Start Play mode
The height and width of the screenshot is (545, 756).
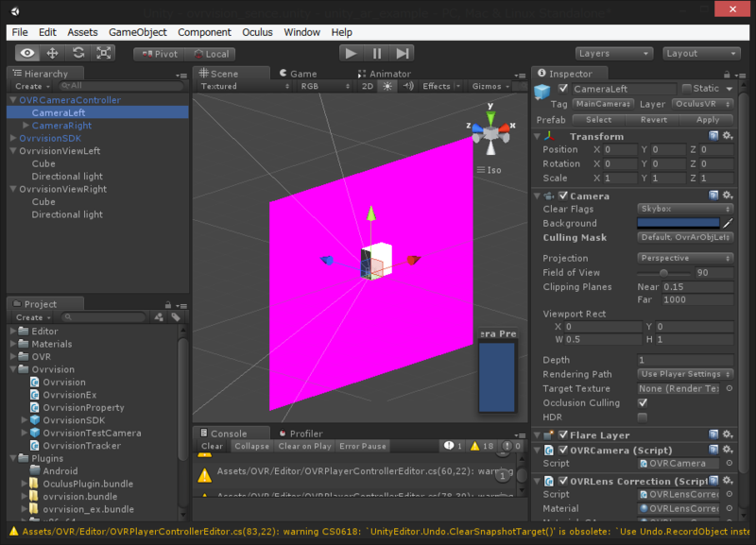point(351,53)
